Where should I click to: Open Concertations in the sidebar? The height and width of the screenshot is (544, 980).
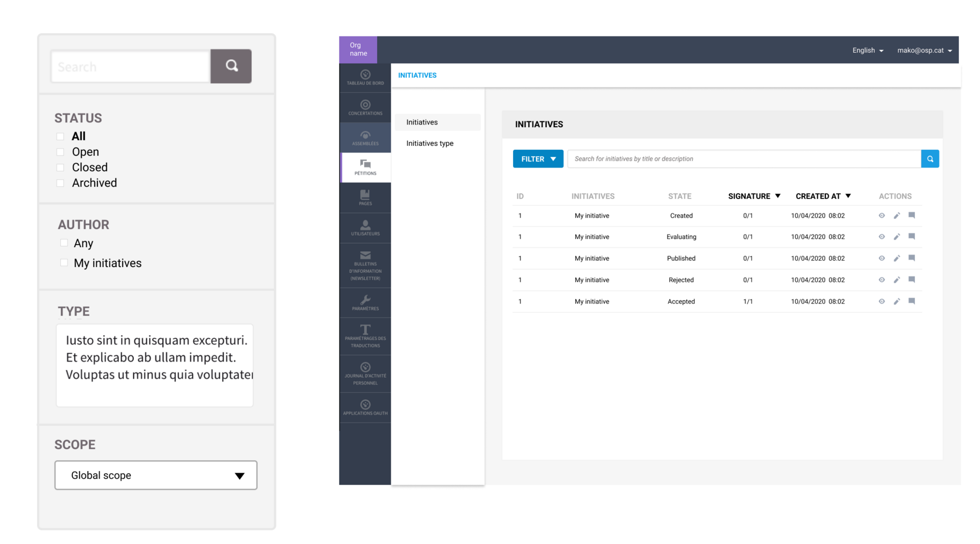(x=365, y=108)
